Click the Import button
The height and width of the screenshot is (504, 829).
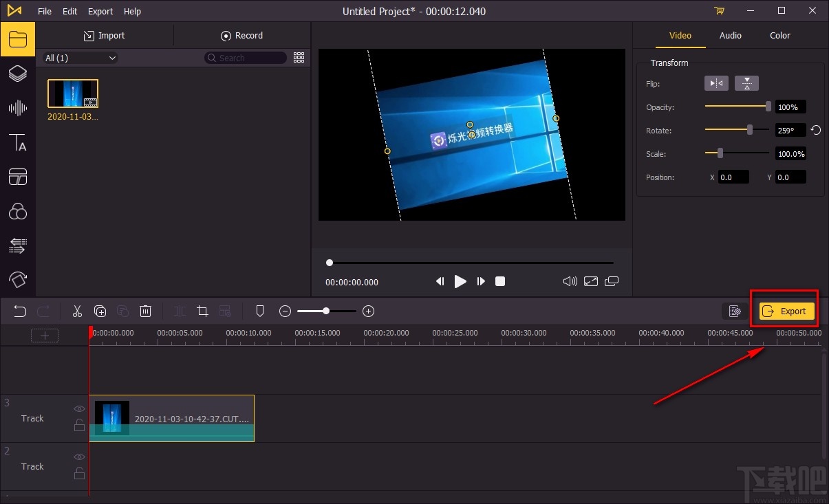tap(104, 36)
